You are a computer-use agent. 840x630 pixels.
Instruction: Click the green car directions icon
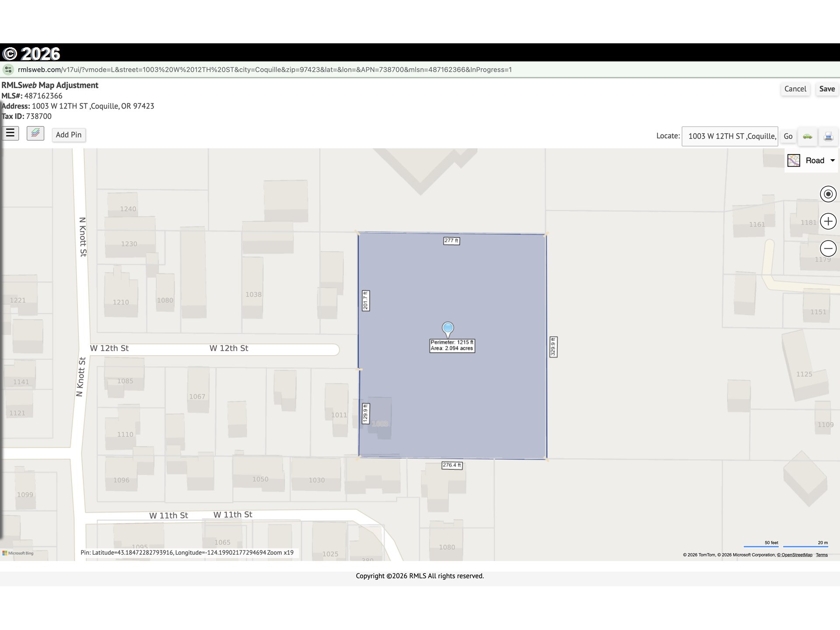coord(808,136)
